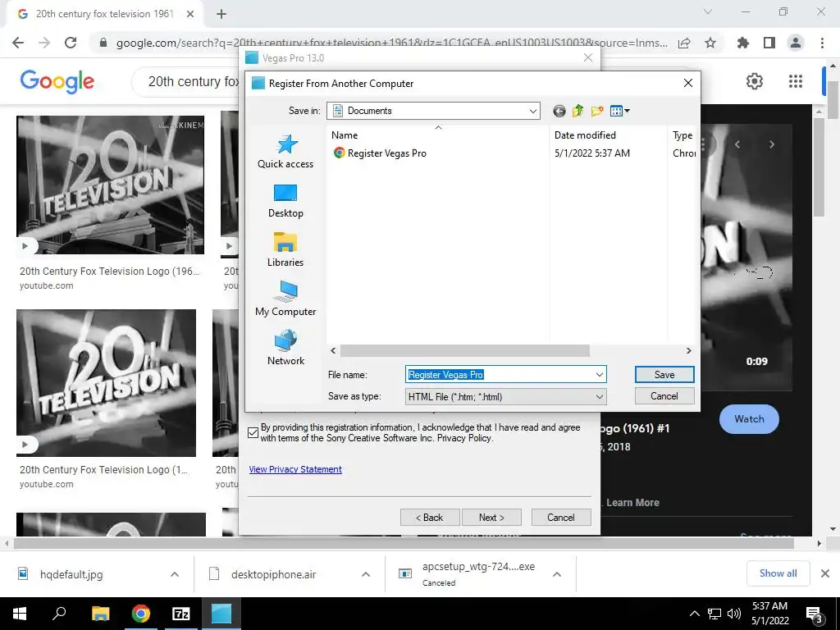840x630 pixels.
Task: Open Chrome three-dot menu
Action: 822,43
